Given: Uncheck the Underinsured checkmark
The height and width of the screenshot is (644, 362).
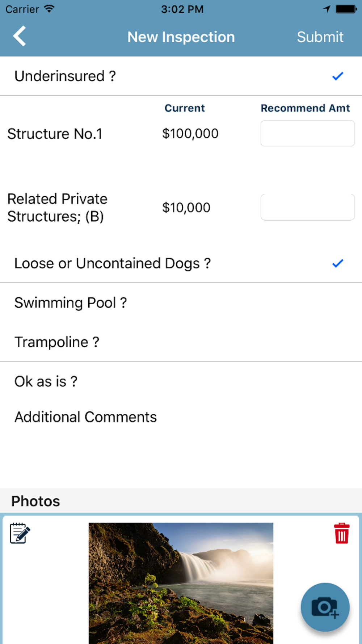Looking at the screenshot, I should pos(338,76).
